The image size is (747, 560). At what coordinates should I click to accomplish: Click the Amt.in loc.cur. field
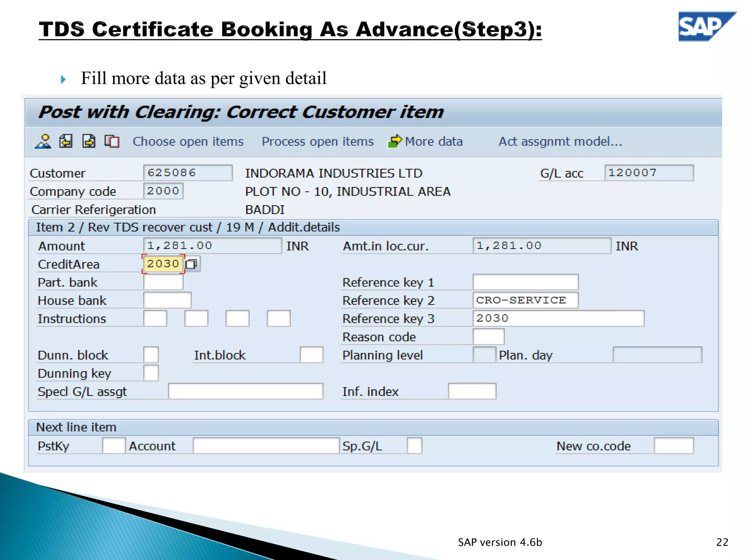(x=542, y=246)
